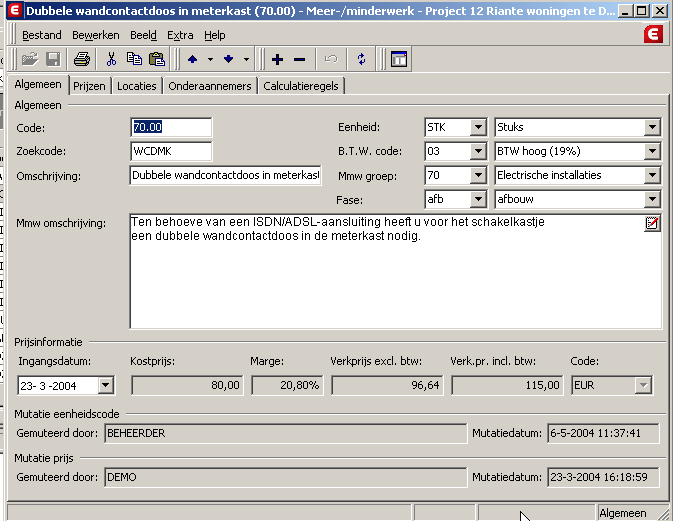Switch to the Calculatieregels tab
This screenshot has width=673, height=521.
(x=301, y=86)
